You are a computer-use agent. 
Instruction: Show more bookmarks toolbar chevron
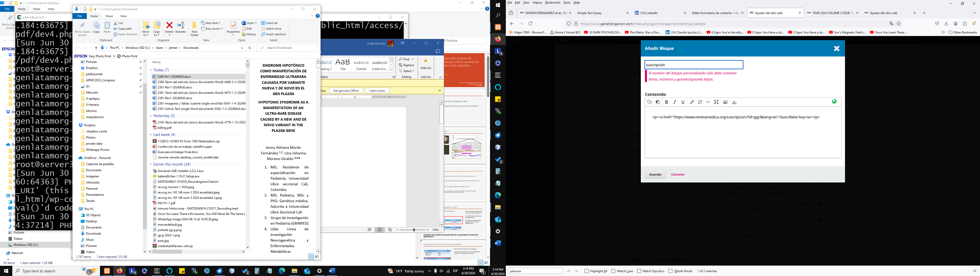(943, 32)
